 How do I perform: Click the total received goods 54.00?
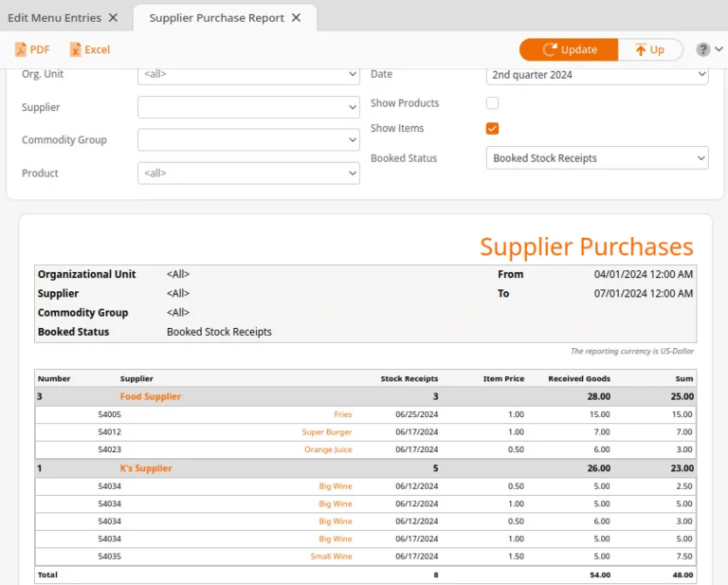(600, 575)
